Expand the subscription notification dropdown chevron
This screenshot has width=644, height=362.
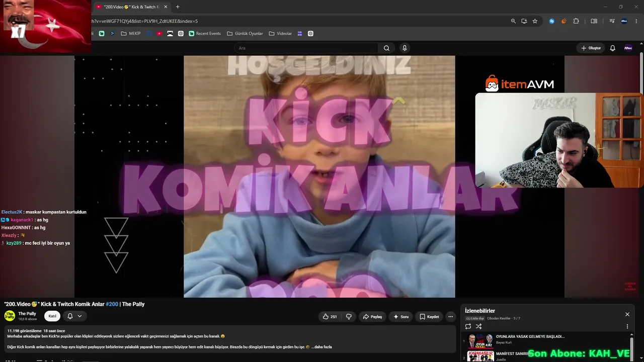coord(79,316)
